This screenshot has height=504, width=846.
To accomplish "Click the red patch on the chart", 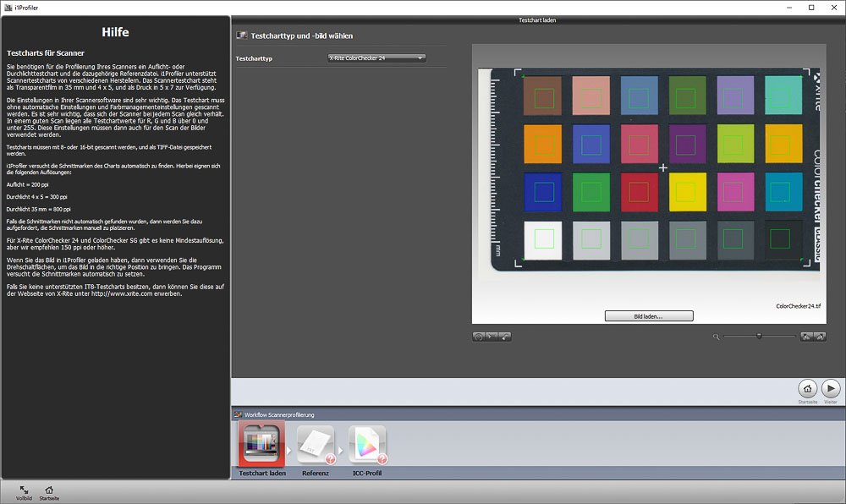I will [x=640, y=193].
